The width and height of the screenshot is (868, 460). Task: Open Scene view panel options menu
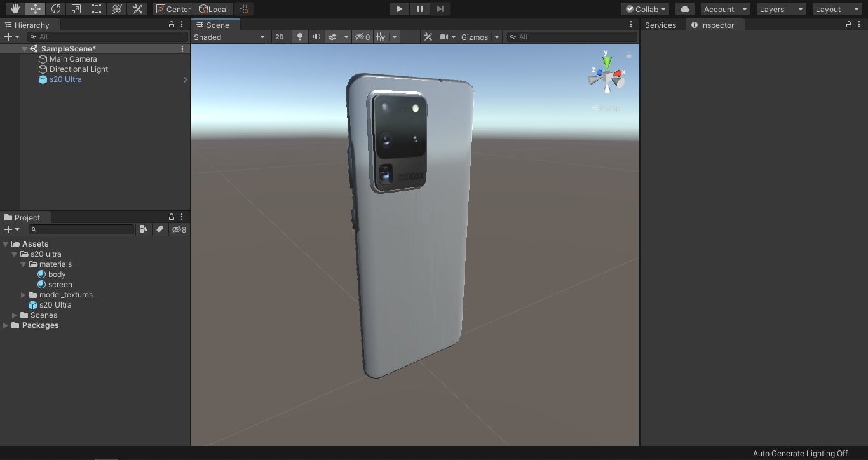[x=631, y=24]
